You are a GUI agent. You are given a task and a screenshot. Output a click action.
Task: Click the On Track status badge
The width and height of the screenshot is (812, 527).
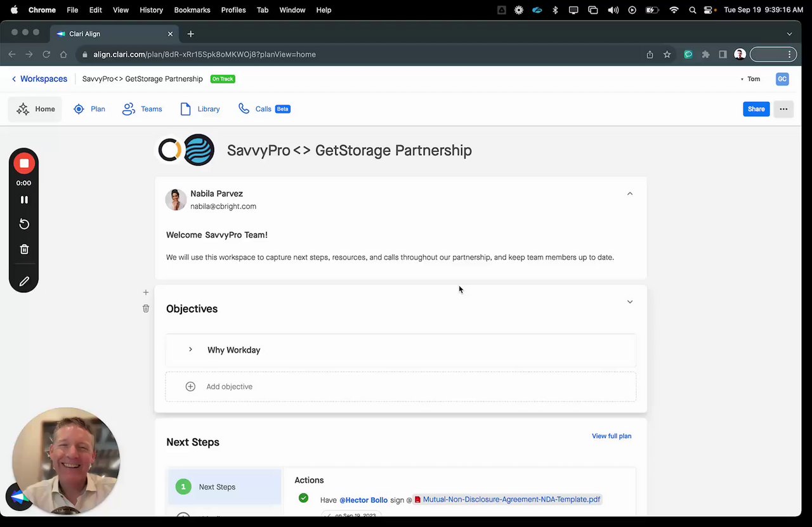pos(223,79)
